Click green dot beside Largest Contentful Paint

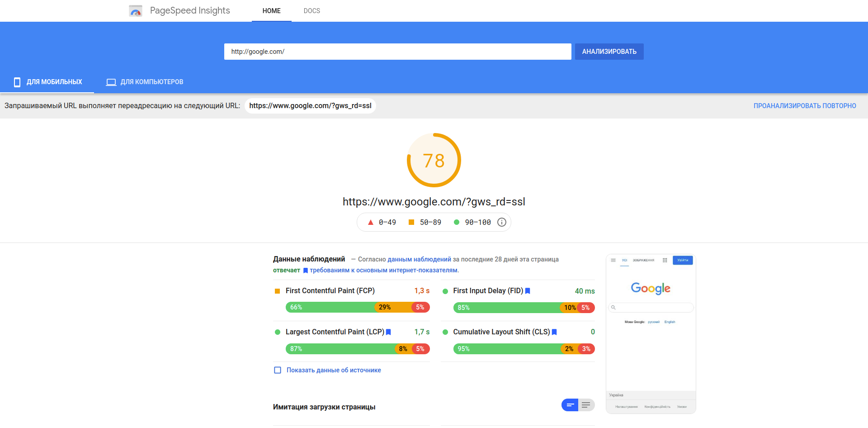278,332
